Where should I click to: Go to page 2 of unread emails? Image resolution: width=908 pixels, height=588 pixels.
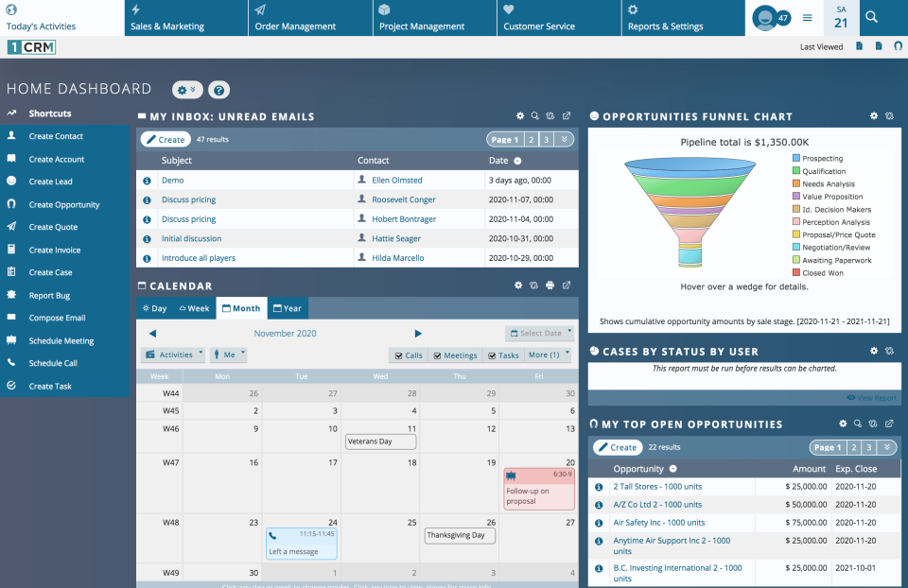pos(531,138)
